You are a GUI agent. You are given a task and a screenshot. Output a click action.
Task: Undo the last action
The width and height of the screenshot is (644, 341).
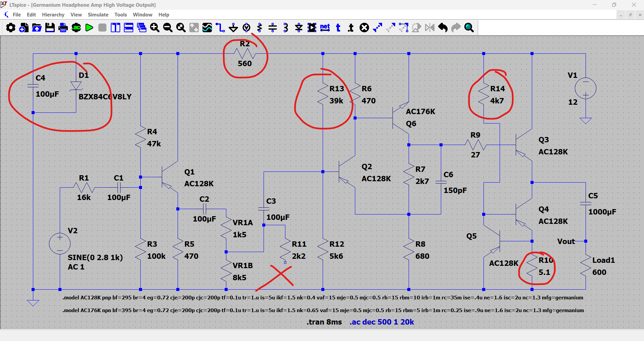443,28
